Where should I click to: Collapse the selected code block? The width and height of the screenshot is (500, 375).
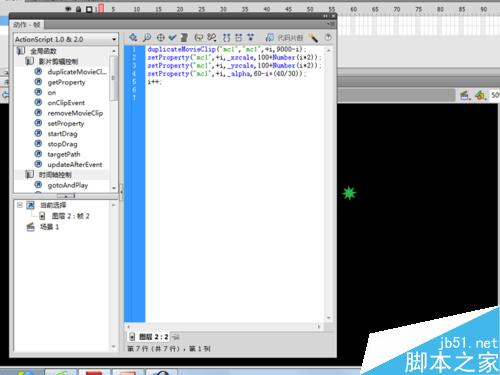(x=238, y=38)
